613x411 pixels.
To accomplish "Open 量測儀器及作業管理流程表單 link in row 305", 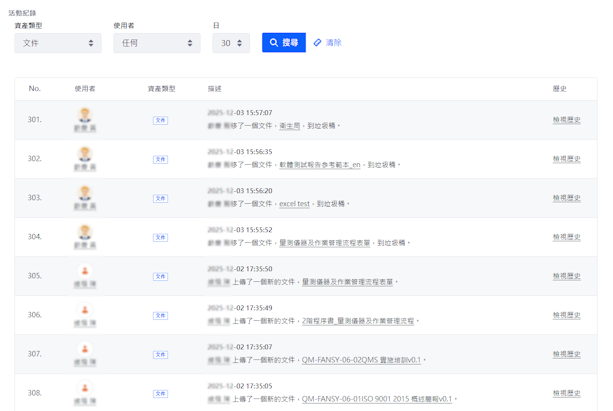I will coord(347,282).
